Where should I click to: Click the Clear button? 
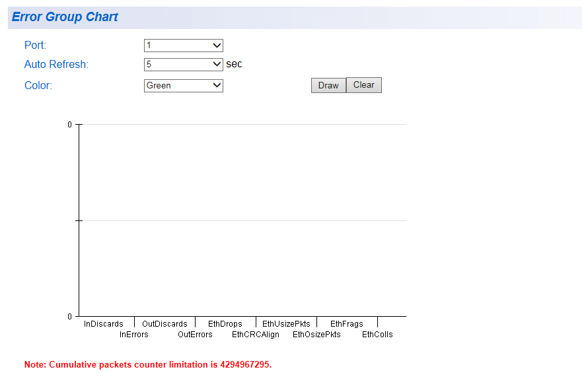[364, 85]
